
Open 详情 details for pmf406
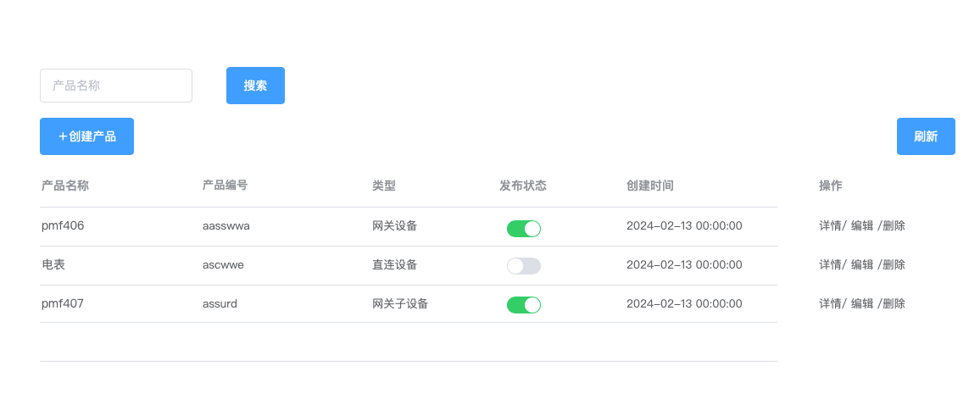coord(830,226)
